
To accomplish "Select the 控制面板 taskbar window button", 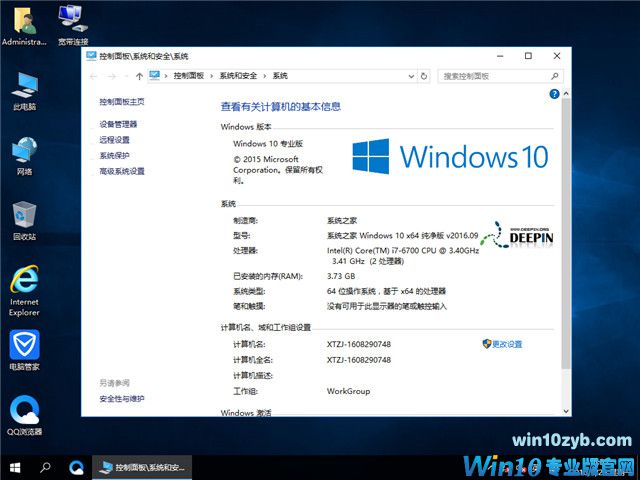I will [x=142, y=468].
